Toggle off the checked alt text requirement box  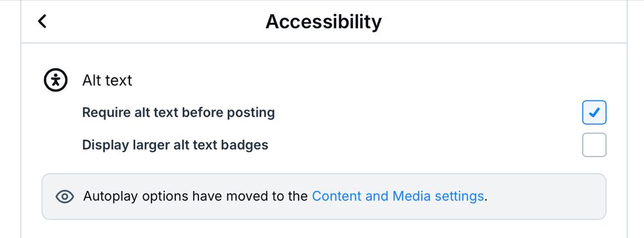coord(594,112)
